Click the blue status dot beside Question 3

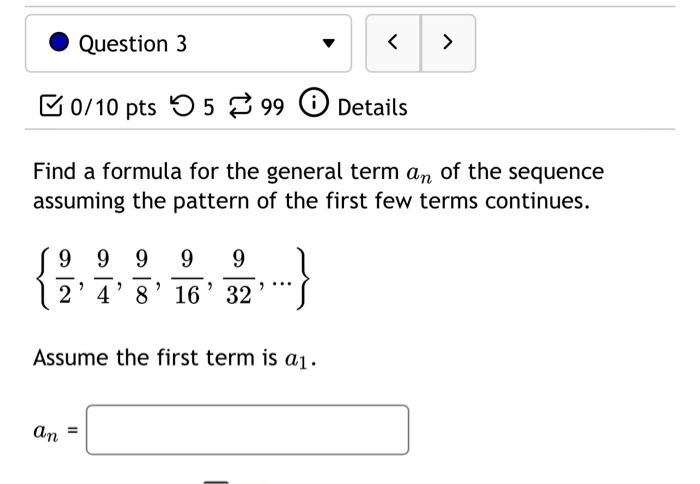point(59,44)
